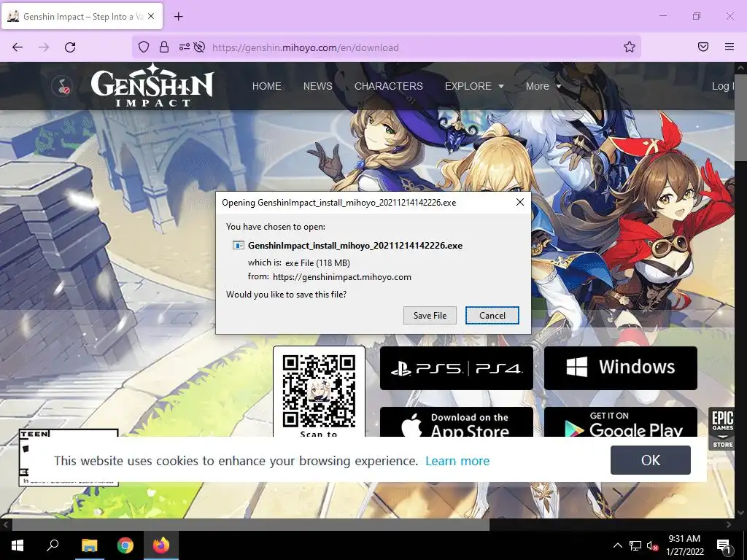Expand the More dropdown menu
Image resolution: width=747 pixels, height=560 pixels.
point(543,86)
